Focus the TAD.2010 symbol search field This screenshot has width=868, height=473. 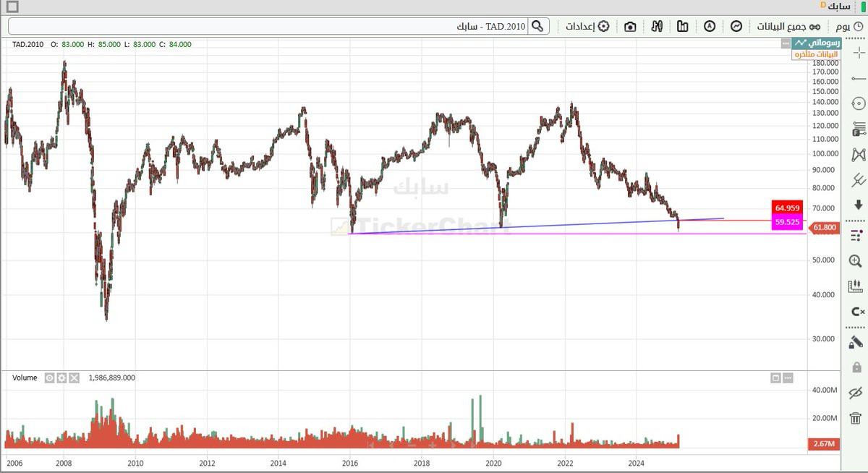pyautogui.click(x=269, y=27)
